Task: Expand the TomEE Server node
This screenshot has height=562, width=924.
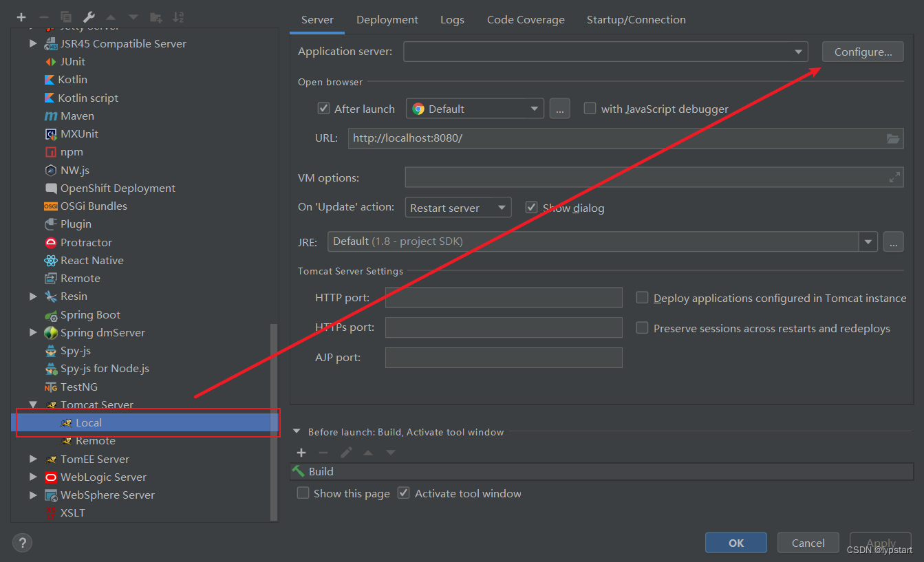Action: 33,459
